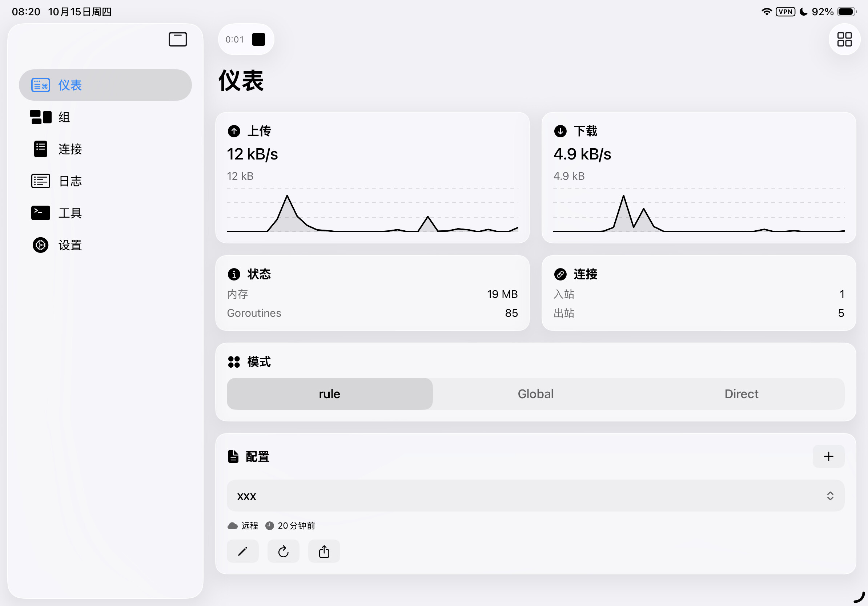Click the 出站 outbound connections row
Image resolution: width=868 pixels, height=606 pixels.
pos(699,313)
